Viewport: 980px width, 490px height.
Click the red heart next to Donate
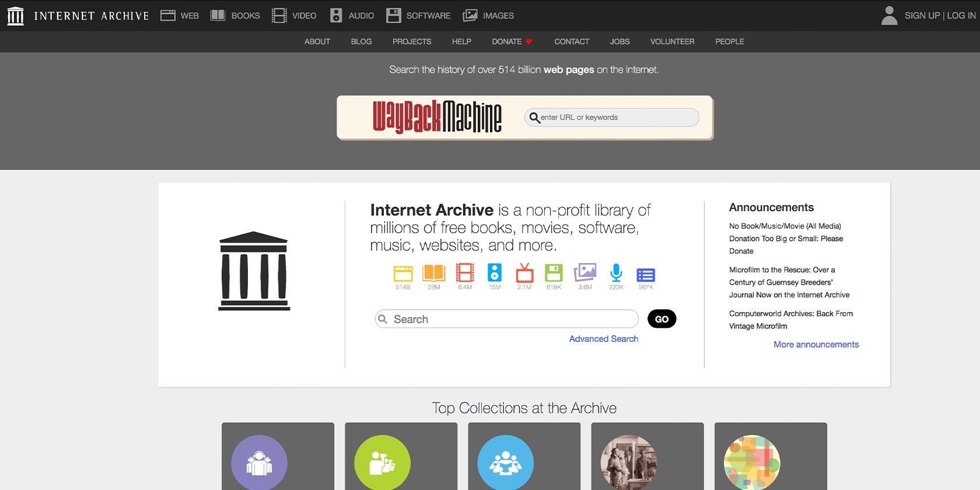coord(529,42)
